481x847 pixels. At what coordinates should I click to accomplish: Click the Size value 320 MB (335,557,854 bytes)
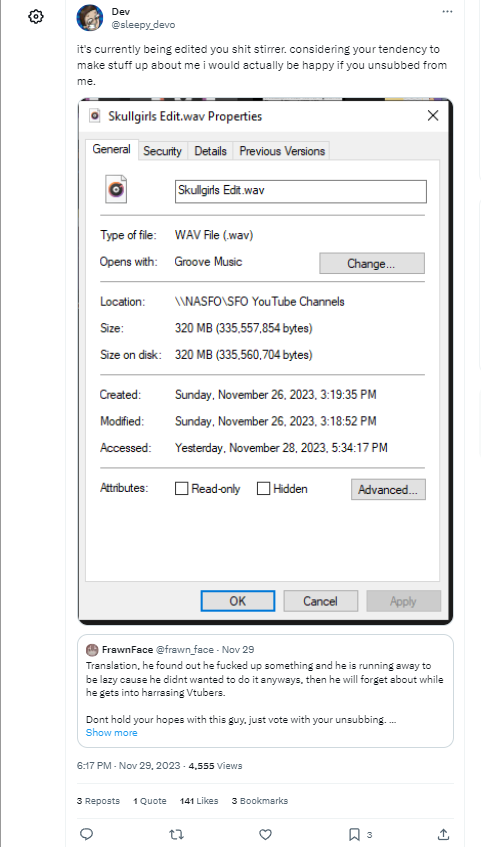[x=244, y=328]
